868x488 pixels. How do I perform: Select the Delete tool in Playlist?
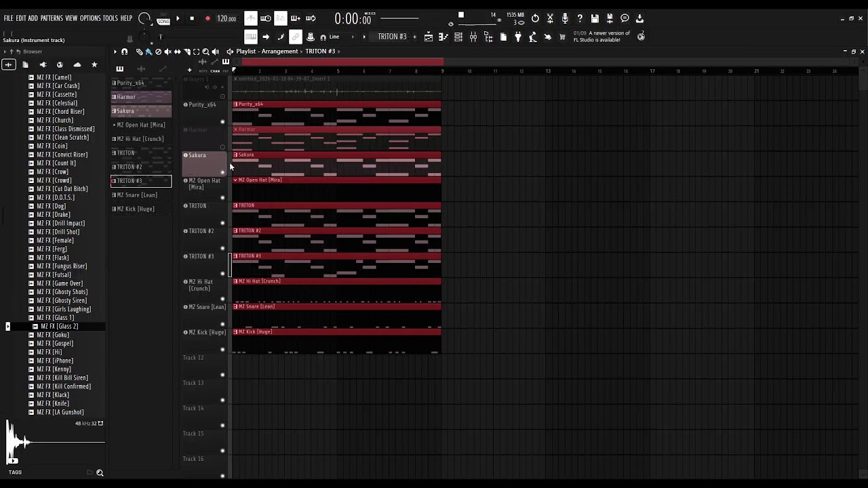click(158, 52)
